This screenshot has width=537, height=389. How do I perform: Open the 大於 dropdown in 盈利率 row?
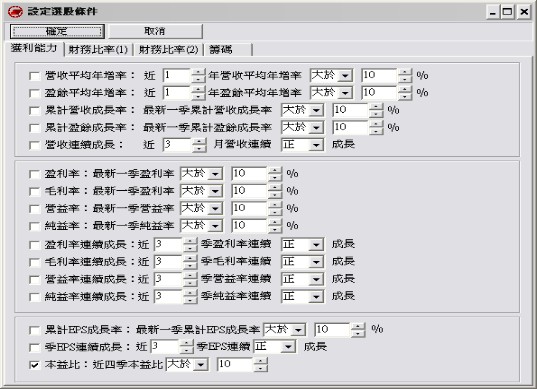tap(201, 174)
